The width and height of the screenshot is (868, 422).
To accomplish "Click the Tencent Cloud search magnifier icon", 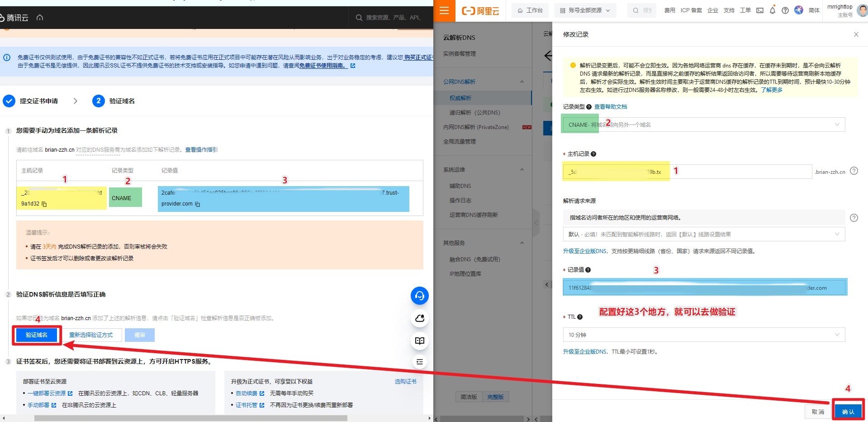I will click(359, 18).
